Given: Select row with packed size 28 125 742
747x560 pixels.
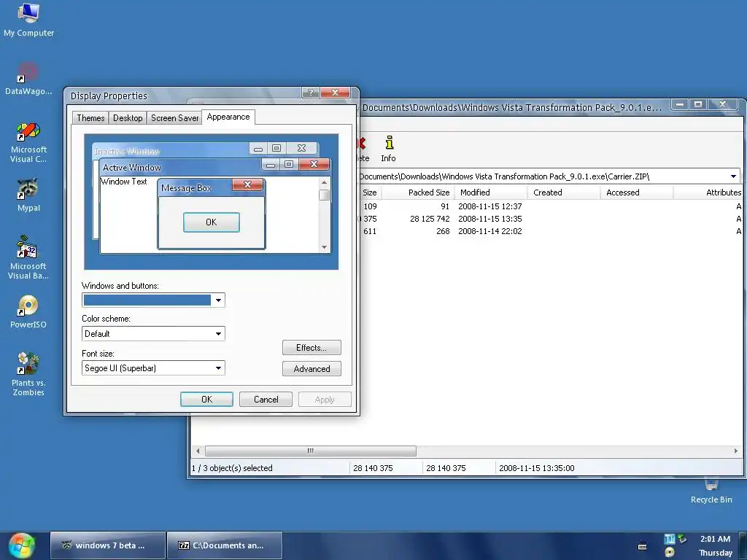Looking at the screenshot, I should pyautogui.click(x=551, y=219).
